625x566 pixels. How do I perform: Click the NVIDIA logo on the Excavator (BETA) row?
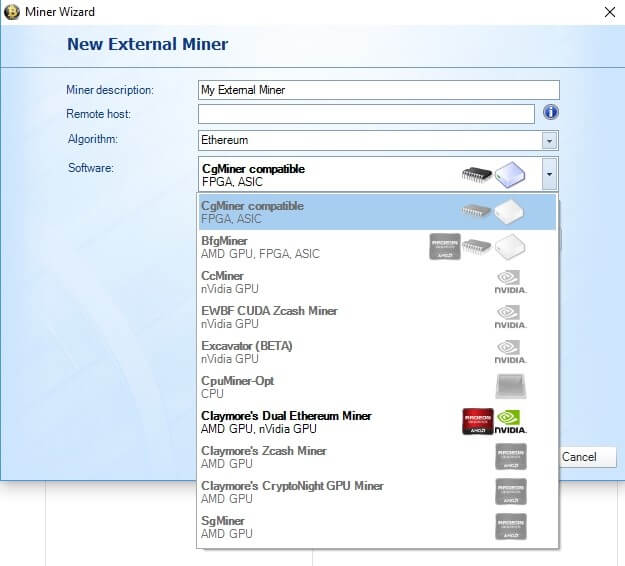click(x=510, y=352)
